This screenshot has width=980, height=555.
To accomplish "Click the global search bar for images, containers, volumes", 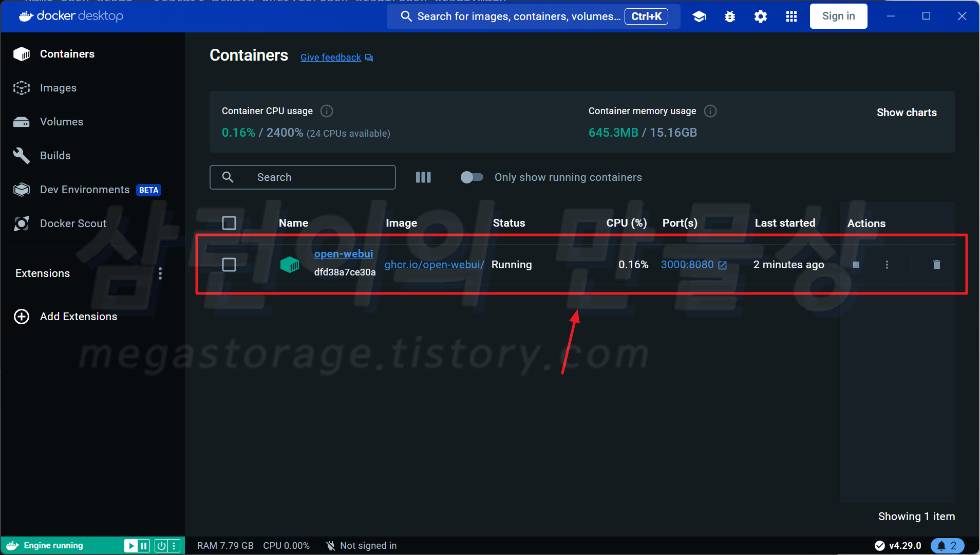I will [533, 16].
